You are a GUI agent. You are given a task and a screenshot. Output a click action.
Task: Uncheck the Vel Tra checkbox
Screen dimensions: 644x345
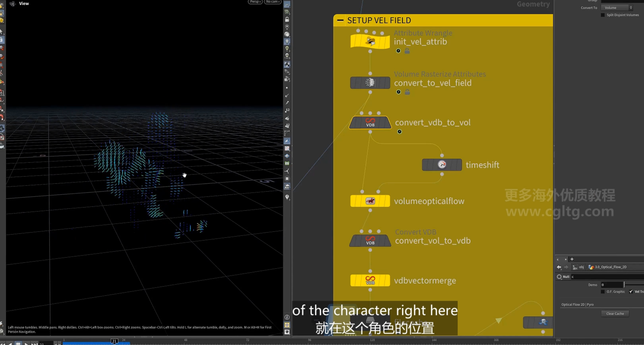click(631, 292)
